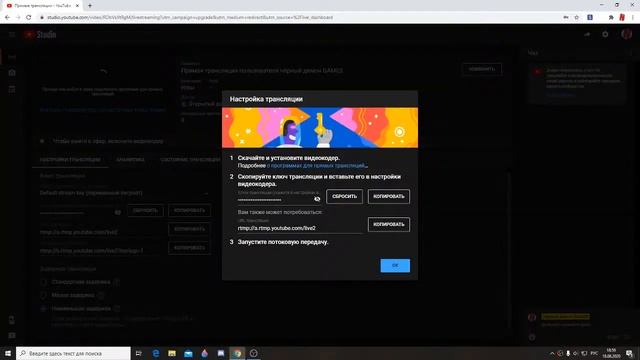
Task: Open the Windows Start menu
Action: coord(8,353)
